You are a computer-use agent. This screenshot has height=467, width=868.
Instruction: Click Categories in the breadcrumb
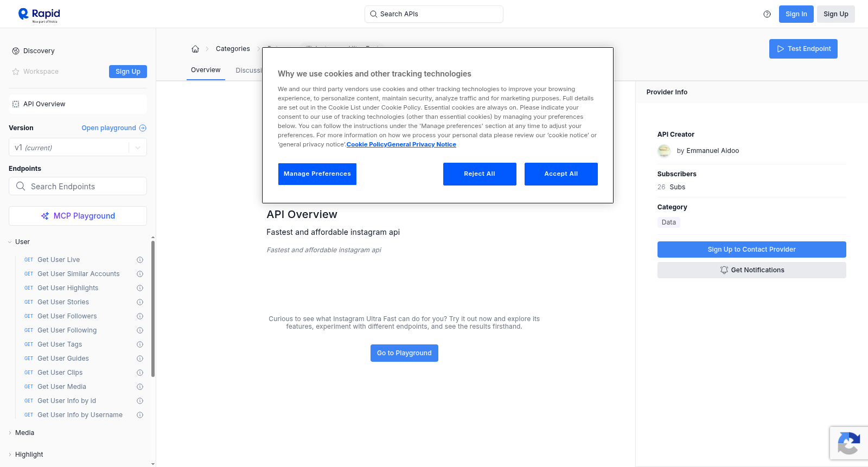tap(233, 49)
